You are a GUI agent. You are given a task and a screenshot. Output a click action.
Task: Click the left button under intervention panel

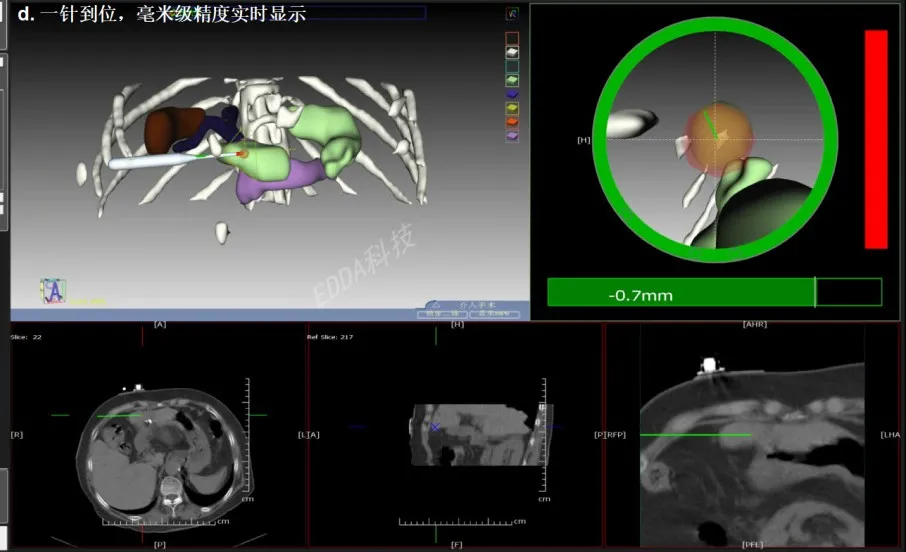441,314
